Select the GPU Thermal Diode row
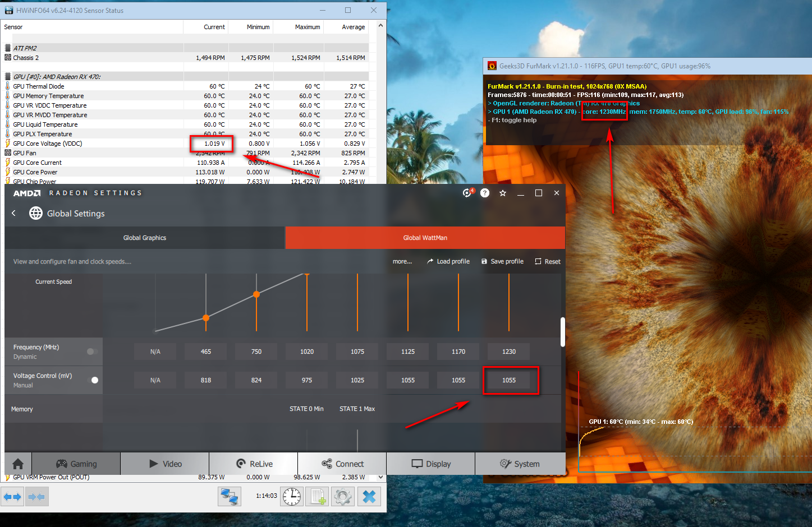Screen dimensions: 812x527 coord(185,86)
